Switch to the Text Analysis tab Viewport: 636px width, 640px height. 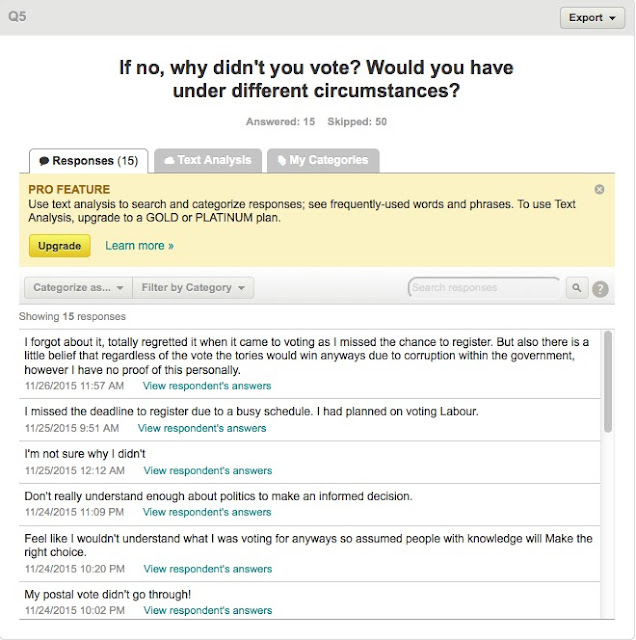pos(208,160)
